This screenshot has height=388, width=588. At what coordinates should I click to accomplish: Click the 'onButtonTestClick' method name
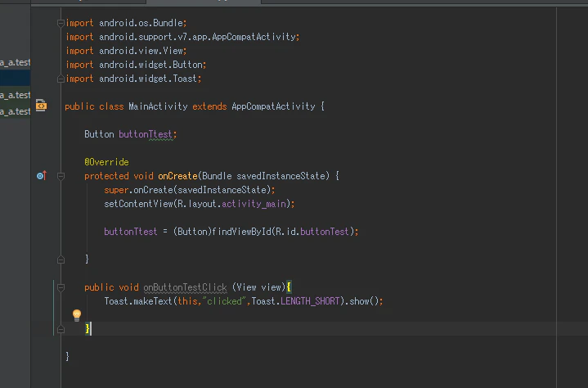(x=186, y=287)
